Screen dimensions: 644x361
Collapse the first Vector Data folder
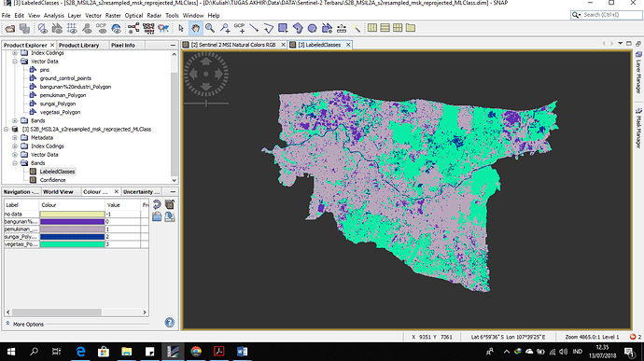[x=15, y=62]
